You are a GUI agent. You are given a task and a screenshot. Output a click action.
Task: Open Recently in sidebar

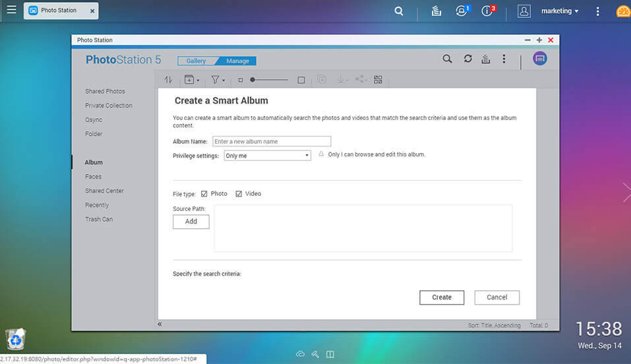pyautogui.click(x=97, y=205)
